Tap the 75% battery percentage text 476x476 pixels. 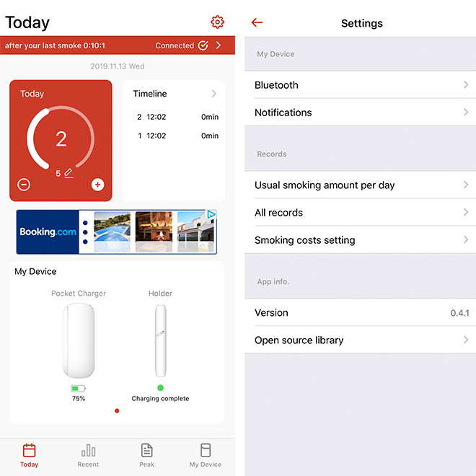coord(79,398)
